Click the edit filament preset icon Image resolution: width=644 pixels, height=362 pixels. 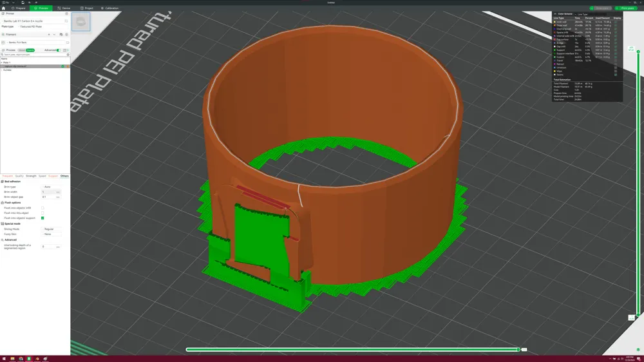(66, 43)
